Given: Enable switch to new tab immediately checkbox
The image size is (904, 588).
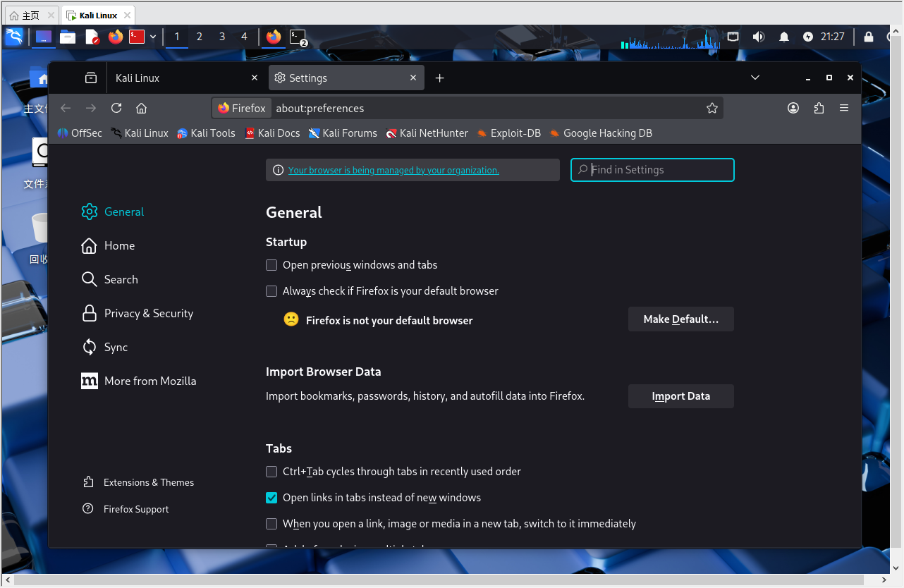Looking at the screenshot, I should [x=271, y=524].
